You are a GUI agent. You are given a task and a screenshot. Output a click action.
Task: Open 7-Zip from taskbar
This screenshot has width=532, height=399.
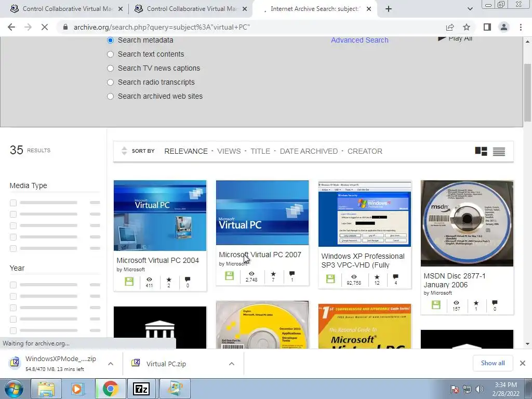[x=141, y=389]
